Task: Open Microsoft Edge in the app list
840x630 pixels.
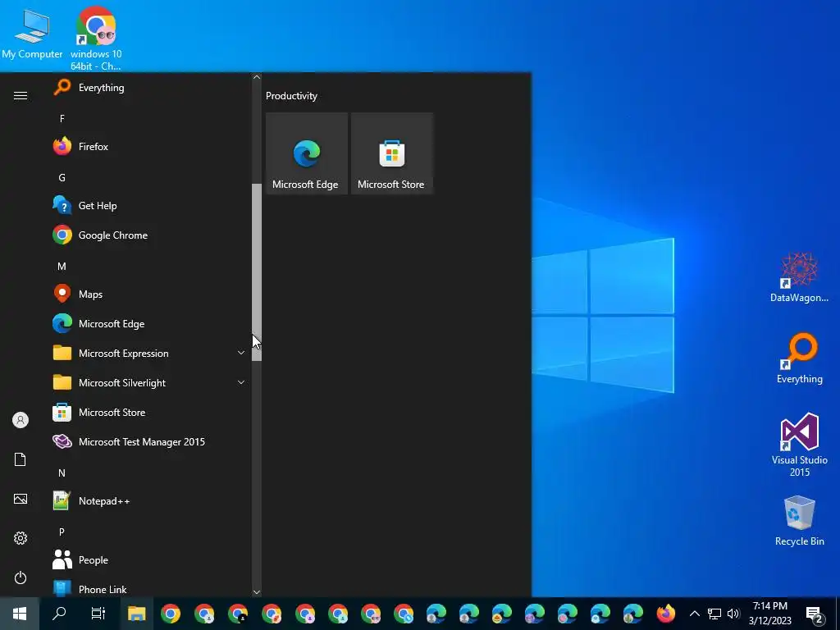Action: tap(148, 323)
